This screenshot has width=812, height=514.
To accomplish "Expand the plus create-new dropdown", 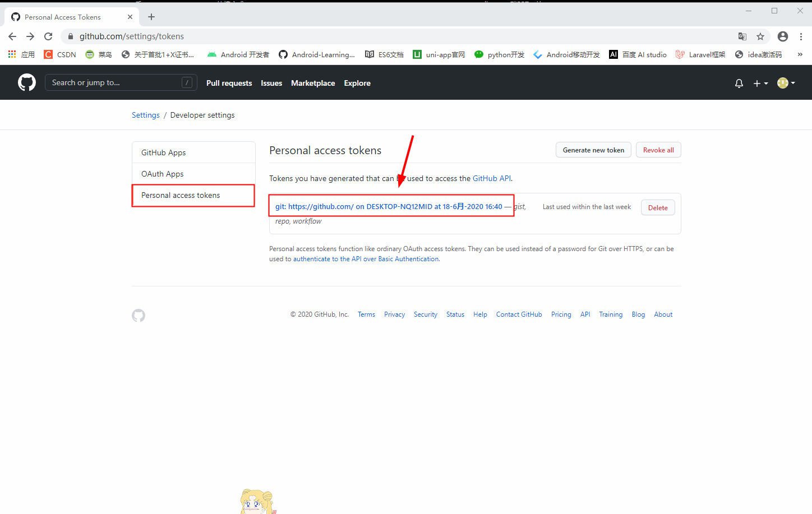I will point(760,83).
